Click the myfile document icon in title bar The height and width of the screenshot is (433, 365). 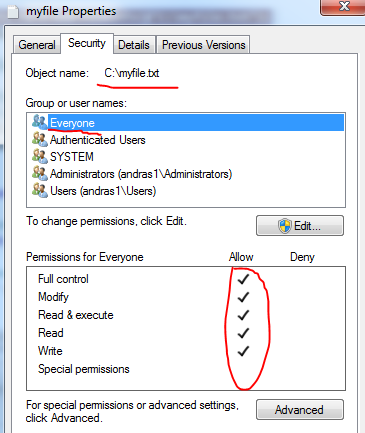(x=13, y=11)
